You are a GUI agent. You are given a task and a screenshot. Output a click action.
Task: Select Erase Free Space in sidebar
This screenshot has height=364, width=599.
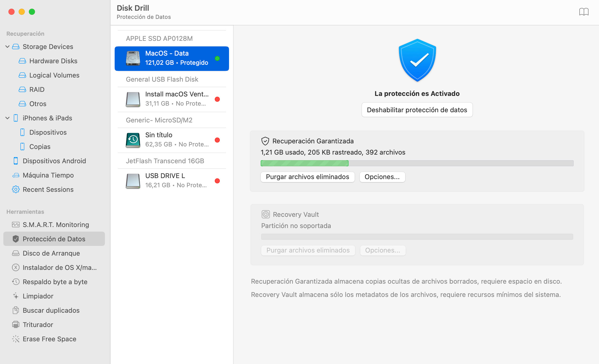[x=49, y=339]
